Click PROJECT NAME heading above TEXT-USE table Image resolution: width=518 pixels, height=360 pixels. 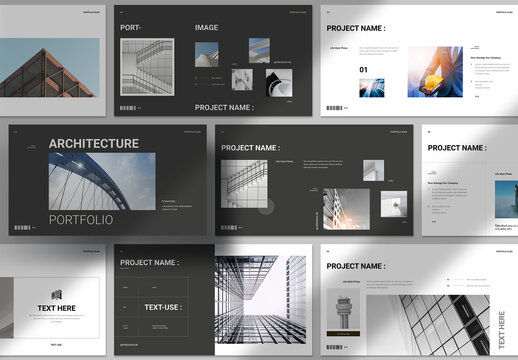coord(150,263)
